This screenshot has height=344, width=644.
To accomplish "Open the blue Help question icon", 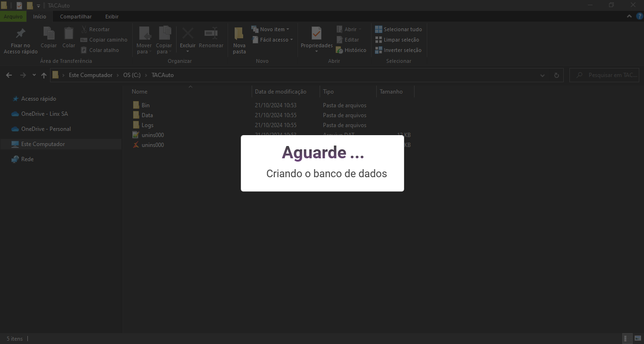I will (640, 16).
